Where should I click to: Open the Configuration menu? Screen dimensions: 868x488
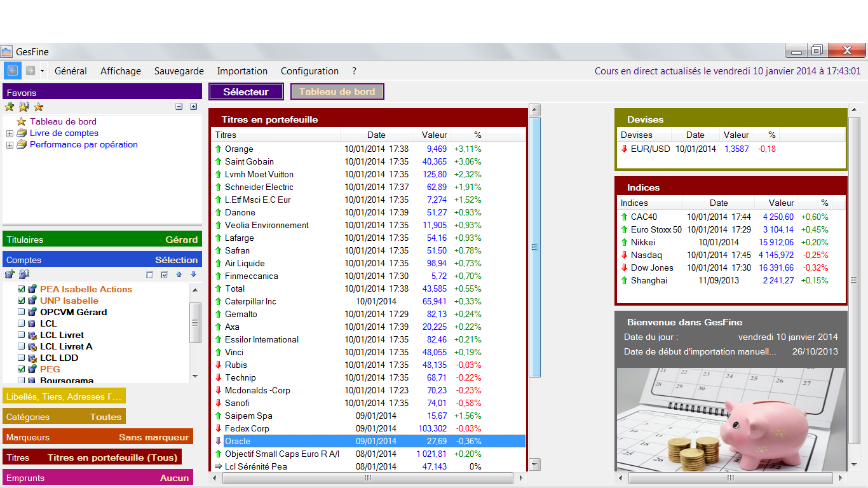coord(309,71)
